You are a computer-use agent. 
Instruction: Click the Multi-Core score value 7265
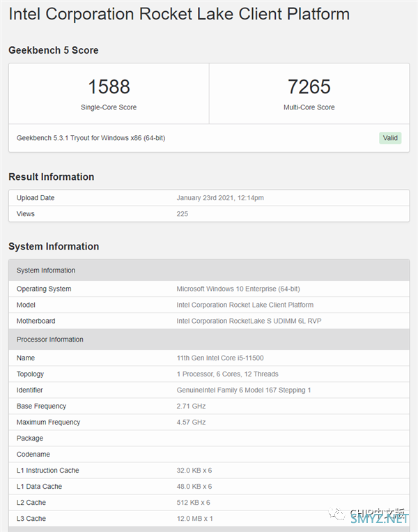click(x=309, y=86)
